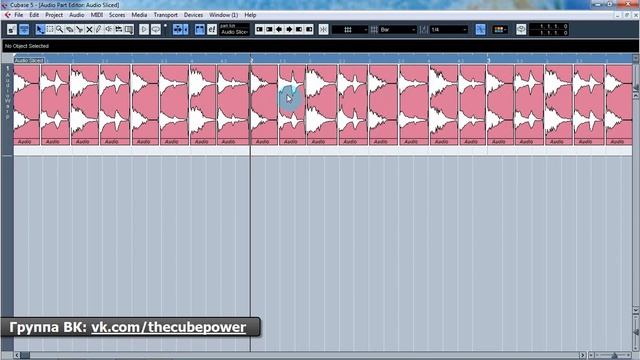Open the color selector dropdown

click(x=500, y=29)
